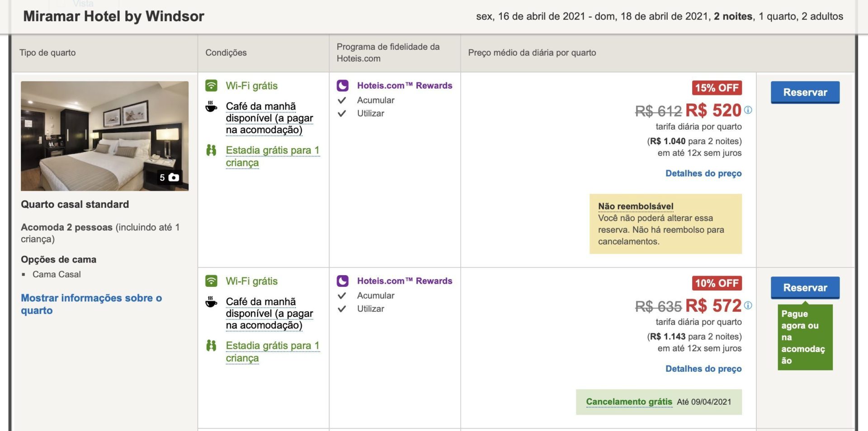Click the Até 09/04/2021 cancellation deadline text
The image size is (868, 431).
tap(704, 402)
